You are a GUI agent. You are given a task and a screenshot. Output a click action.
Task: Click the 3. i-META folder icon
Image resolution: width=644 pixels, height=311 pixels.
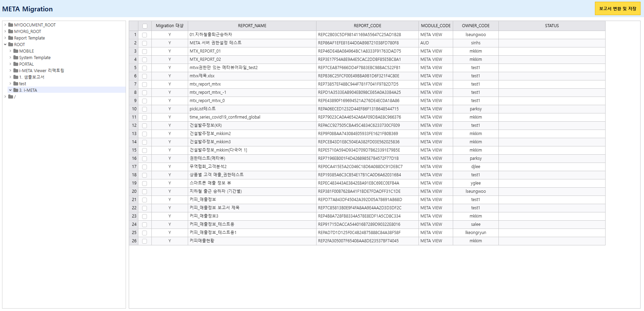pyautogui.click(x=16, y=90)
